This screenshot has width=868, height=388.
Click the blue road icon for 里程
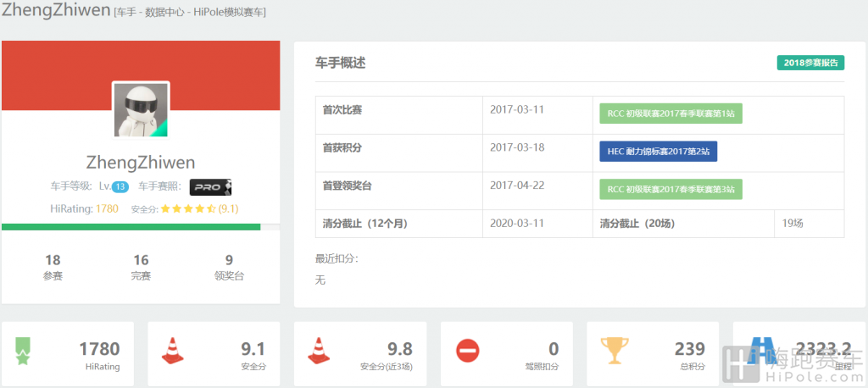coord(762,350)
